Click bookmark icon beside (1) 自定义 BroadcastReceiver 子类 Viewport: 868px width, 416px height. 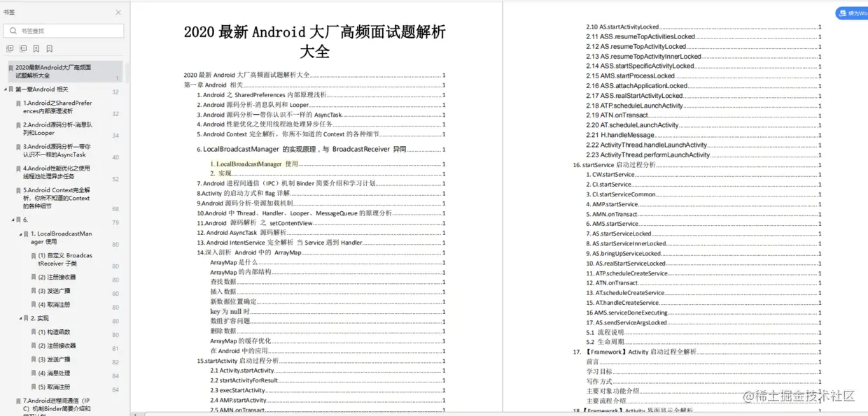[34, 256]
